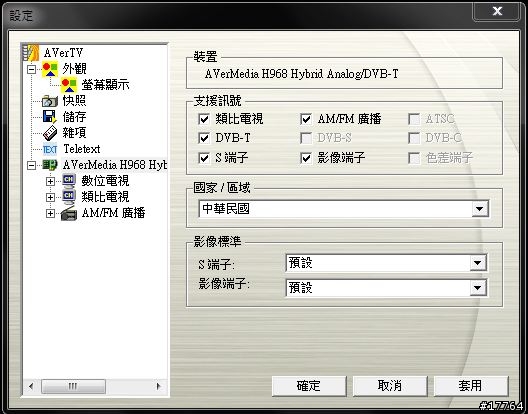Click the disabled ATSC checkbox
The height and width of the screenshot is (414, 528).
pos(414,119)
